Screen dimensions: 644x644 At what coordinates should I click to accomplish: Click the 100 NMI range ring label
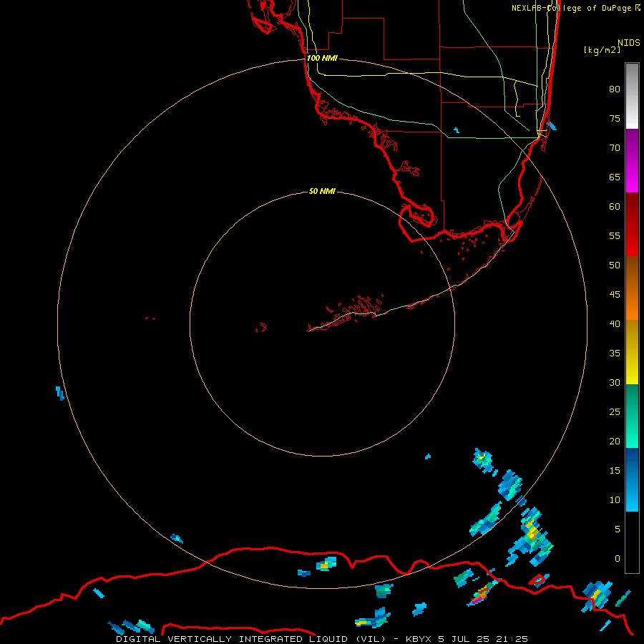(322, 58)
